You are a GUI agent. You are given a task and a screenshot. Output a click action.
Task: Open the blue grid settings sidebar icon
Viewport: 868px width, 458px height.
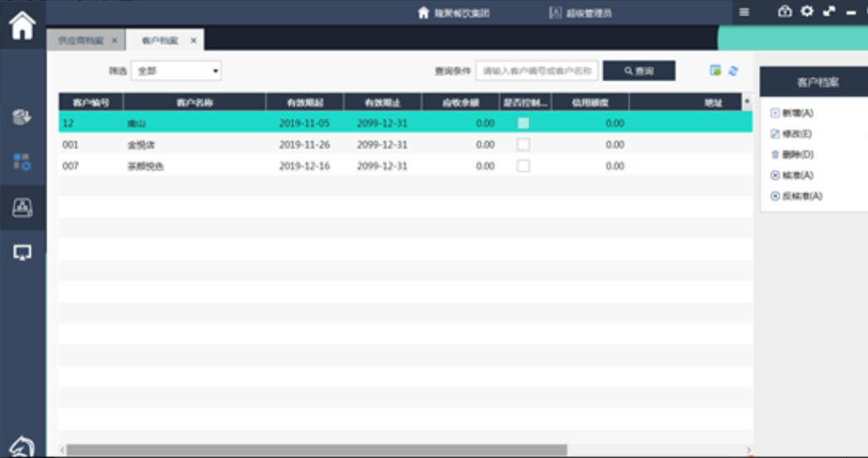tap(22, 162)
